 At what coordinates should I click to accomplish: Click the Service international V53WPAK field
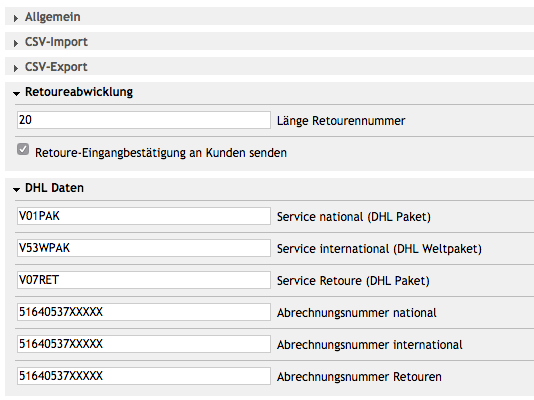pyautogui.click(x=144, y=248)
